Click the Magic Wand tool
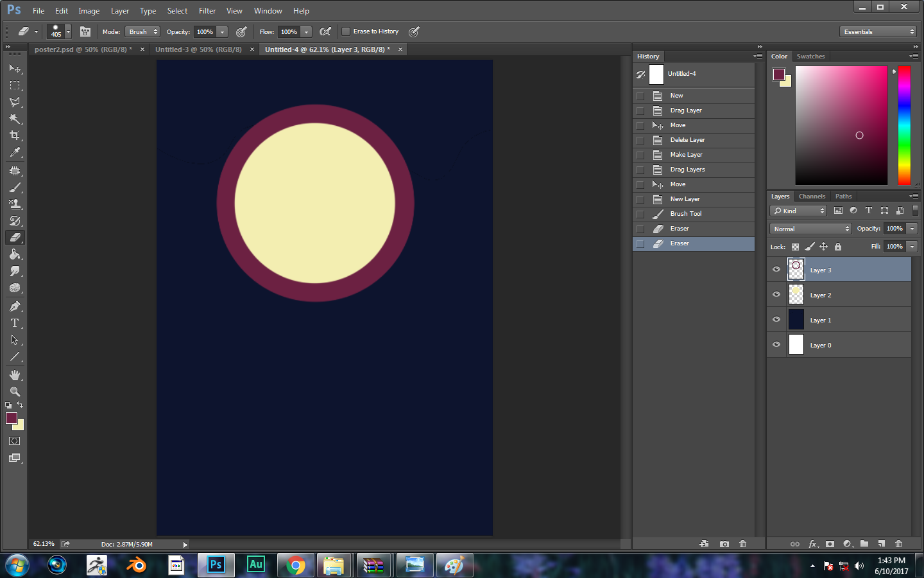924x578 pixels. [x=15, y=119]
